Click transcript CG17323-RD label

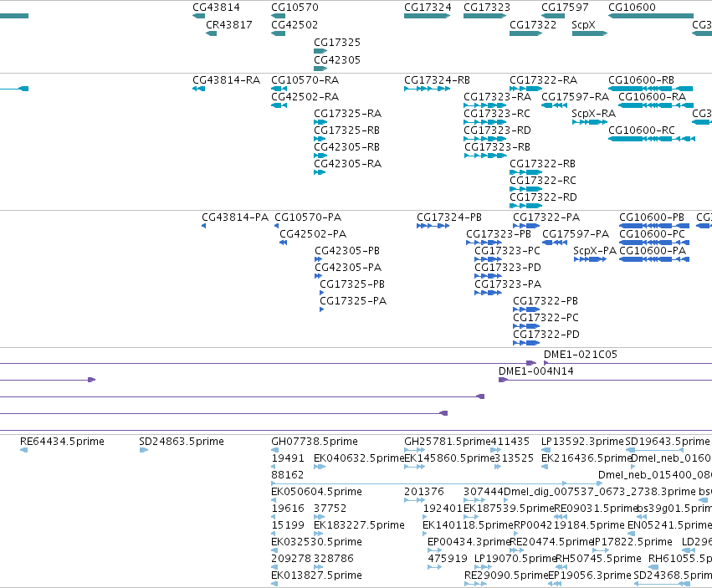tap(497, 130)
